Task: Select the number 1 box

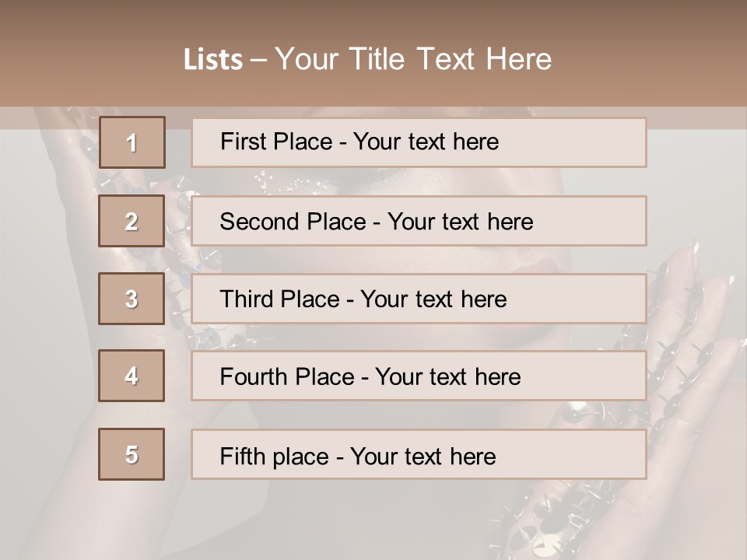Action: (x=132, y=142)
